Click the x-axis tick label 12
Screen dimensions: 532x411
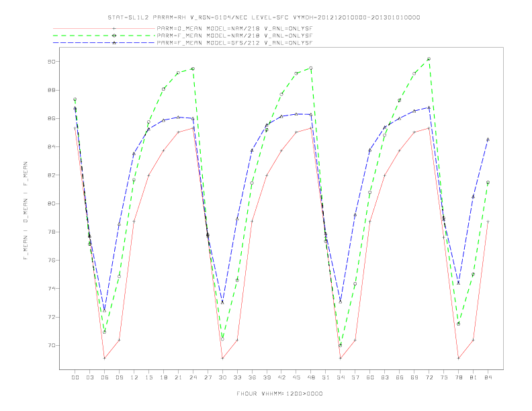[x=134, y=377]
